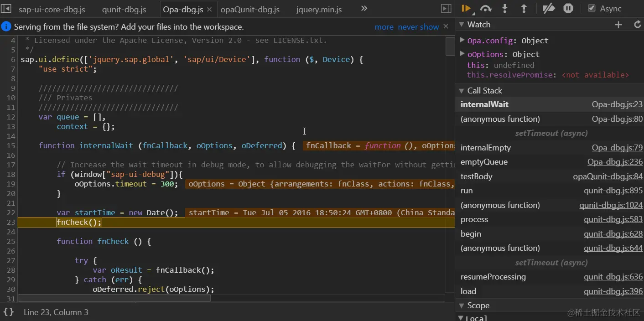Select the resumeProcessing stack frame

click(493, 277)
